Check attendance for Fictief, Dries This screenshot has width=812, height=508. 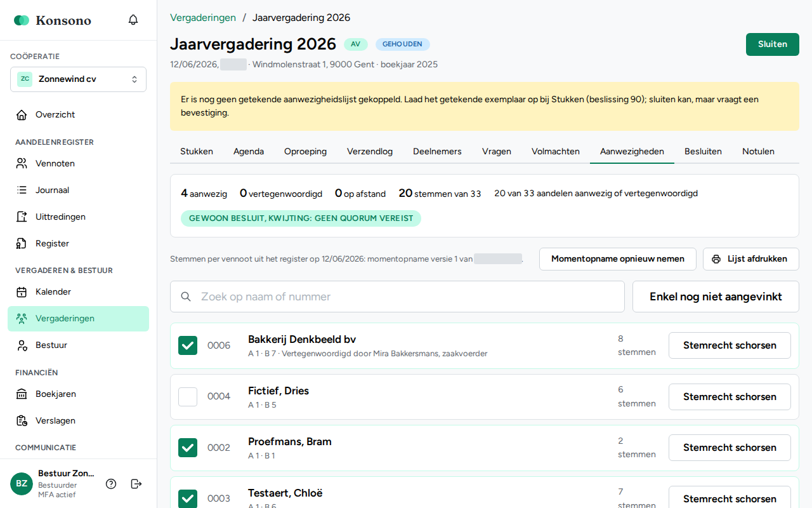point(188,397)
